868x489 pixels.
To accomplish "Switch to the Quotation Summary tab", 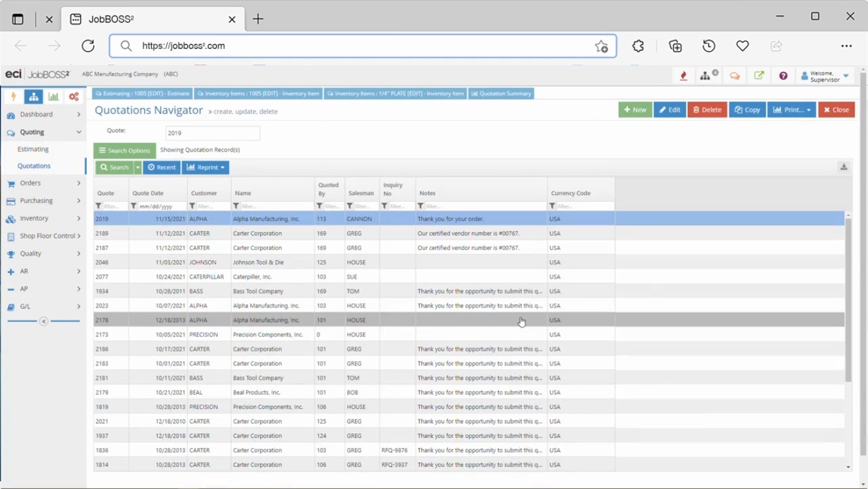I will click(x=501, y=94).
